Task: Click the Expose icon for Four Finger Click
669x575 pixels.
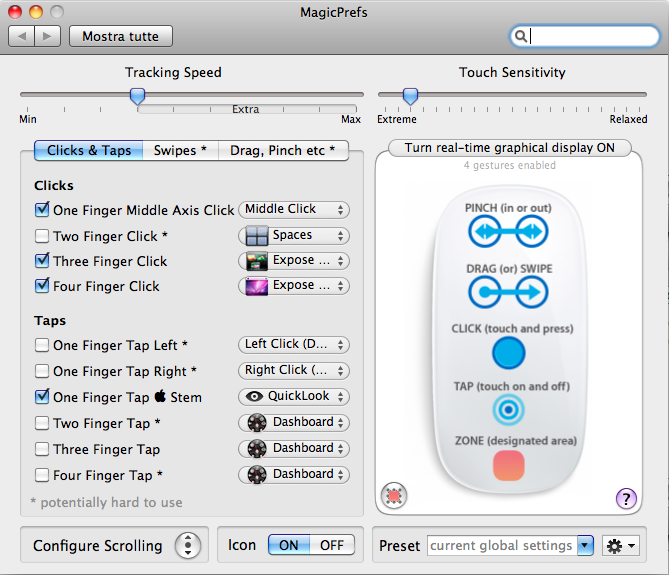Action: pyautogui.click(x=257, y=286)
